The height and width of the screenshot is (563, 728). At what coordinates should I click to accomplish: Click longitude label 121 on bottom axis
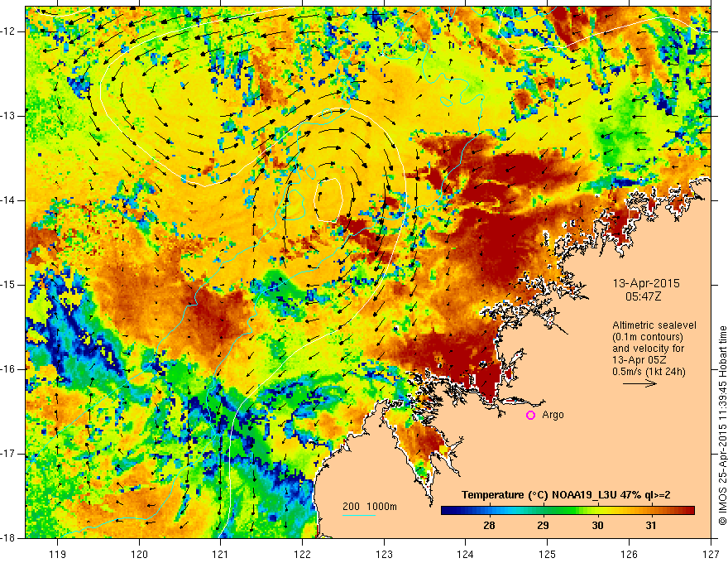click(221, 554)
